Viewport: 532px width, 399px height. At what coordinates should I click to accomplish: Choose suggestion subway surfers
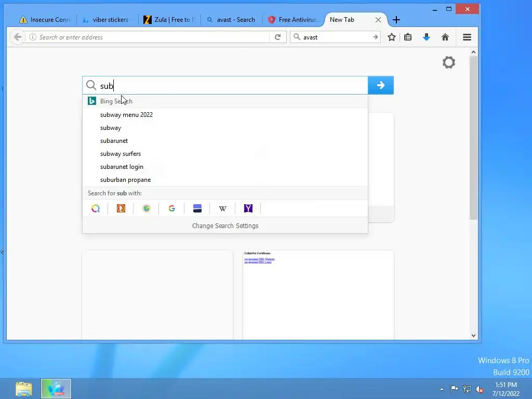[x=225, y=154]
